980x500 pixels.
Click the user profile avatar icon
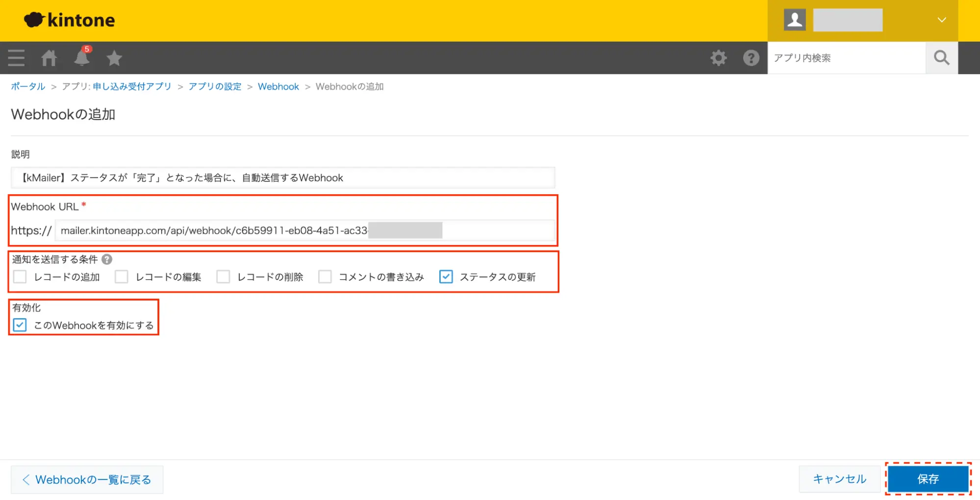pyautogui.click(x=794, y=20)
